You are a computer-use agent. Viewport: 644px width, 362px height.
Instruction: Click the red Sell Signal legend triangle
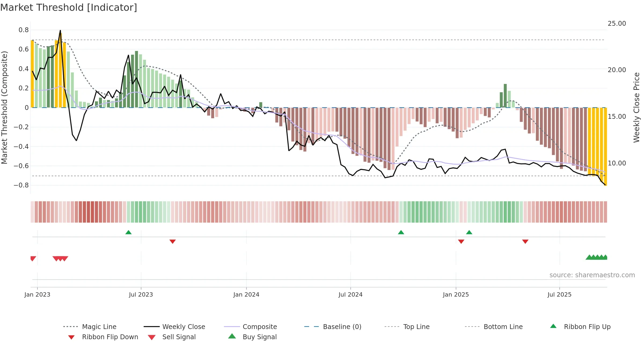tap(152, 337)
